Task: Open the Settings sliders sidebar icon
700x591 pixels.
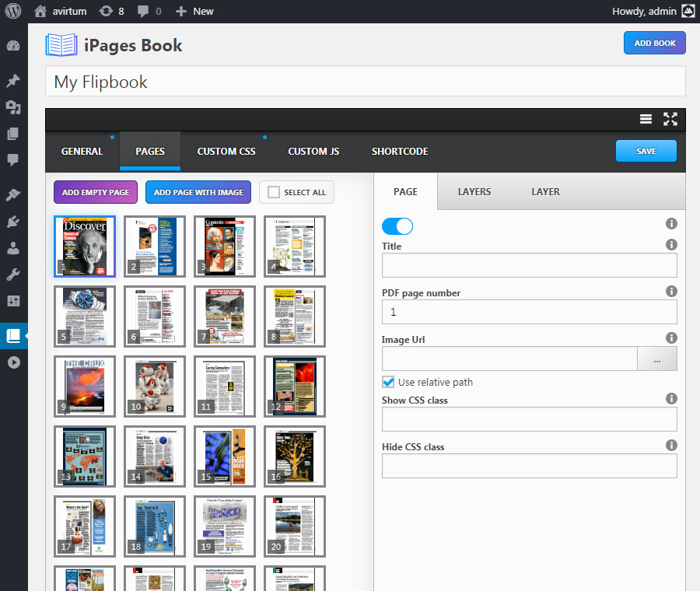Action: pos(13,301)
